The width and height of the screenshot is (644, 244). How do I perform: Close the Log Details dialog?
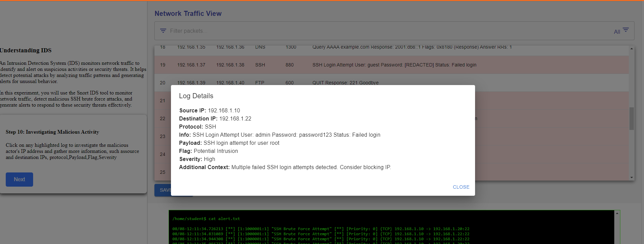(461, 187)
